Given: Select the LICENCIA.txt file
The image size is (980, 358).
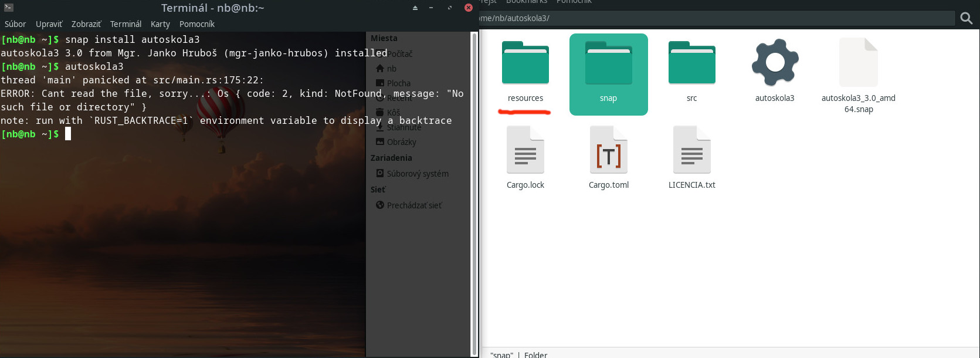Looking at the screenshot, I should tap(691, 151).
